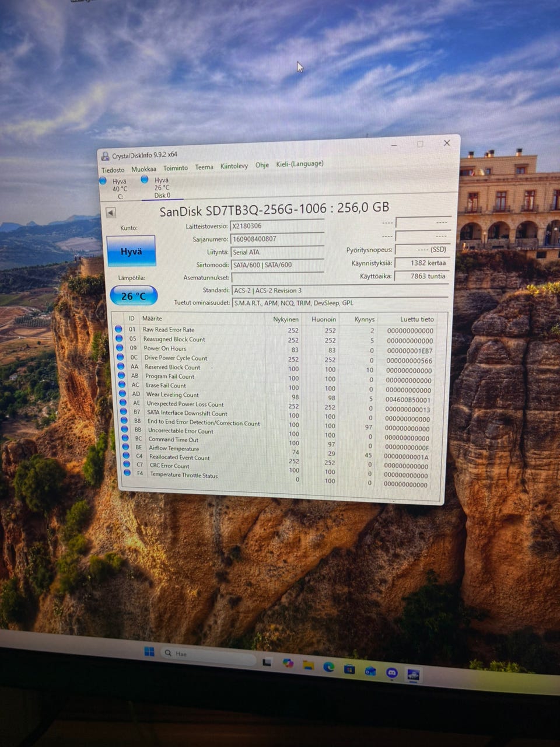Click the CrystalDiskInfo taskbar icon
This screenshot has width=560, height=747.
(414, 676)
